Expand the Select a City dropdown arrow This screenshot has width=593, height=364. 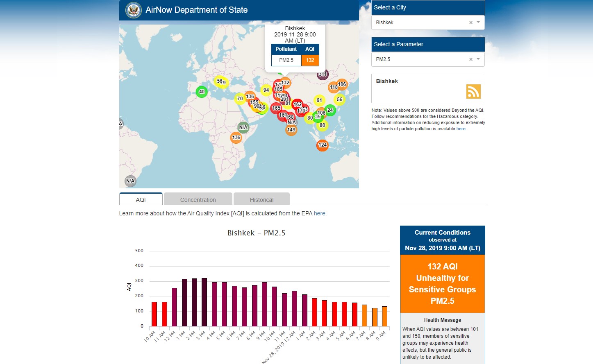[478, 22]
